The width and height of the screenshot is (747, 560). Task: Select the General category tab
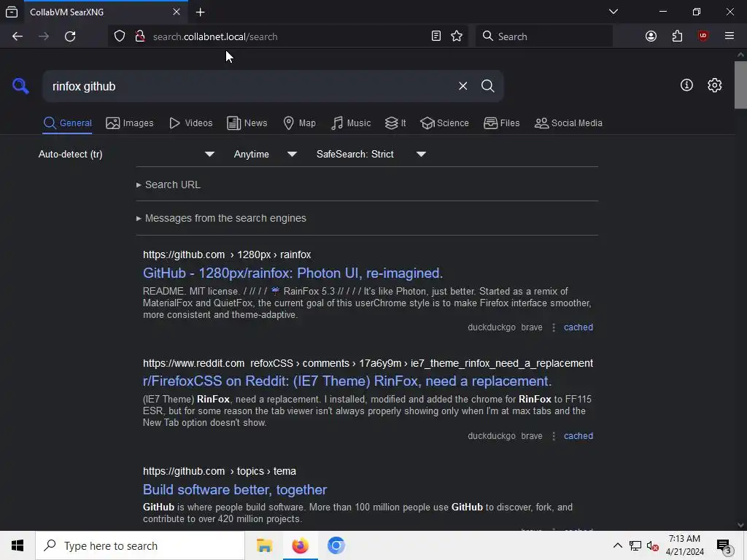click(x=67, y=122)
